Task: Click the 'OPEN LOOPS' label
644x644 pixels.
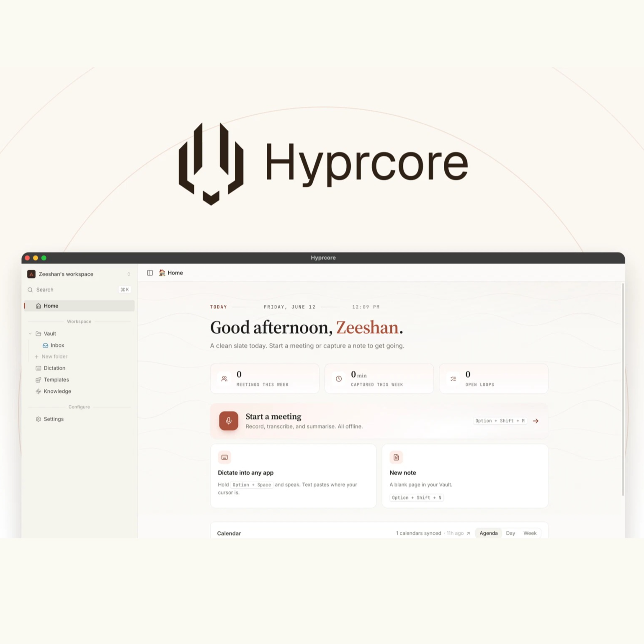Action: [480, 385]
